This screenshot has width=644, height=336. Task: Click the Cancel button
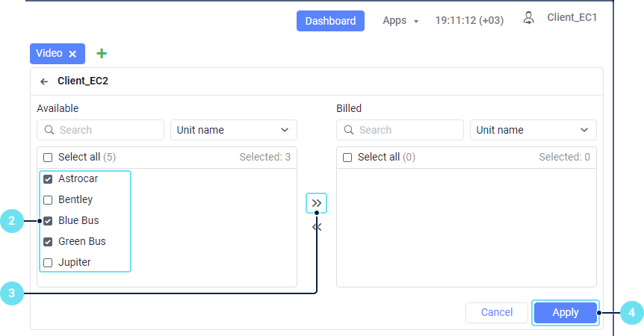coord(496,313)
